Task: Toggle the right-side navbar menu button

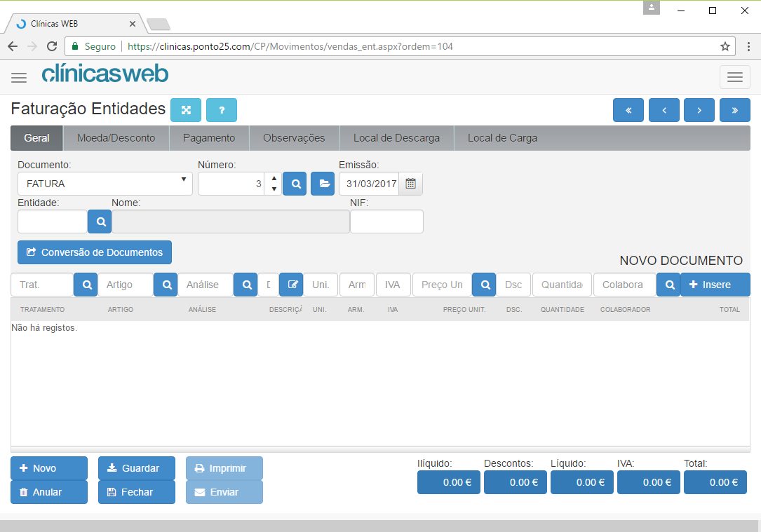Action: [735, 77]
